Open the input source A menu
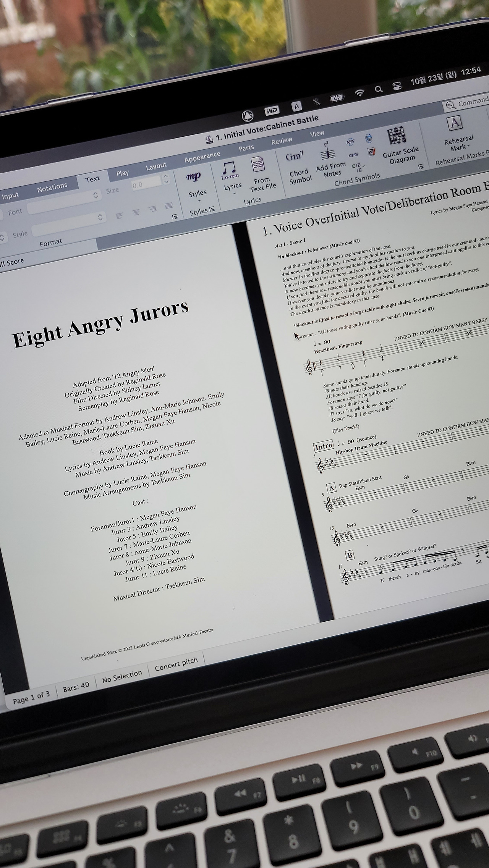Image resolution: width=489 pixels, height=868 pixels. click(296, 107)
